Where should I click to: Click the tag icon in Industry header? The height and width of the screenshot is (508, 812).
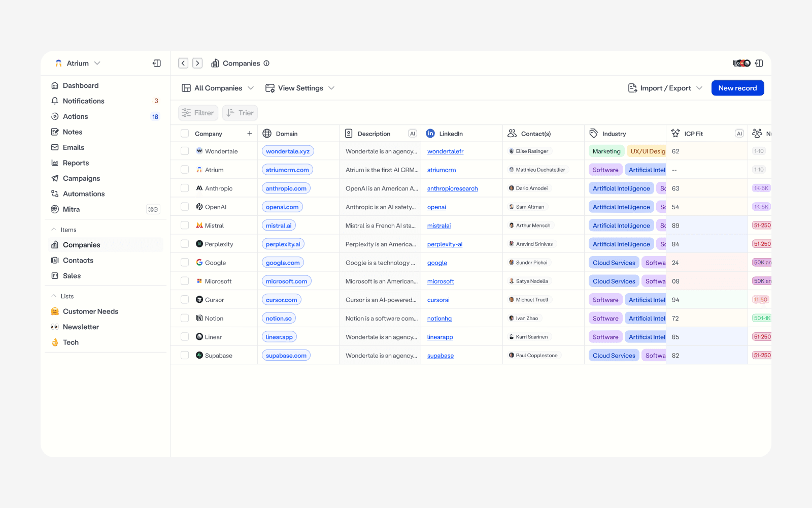pyautogui.click(x=594, y=134)
